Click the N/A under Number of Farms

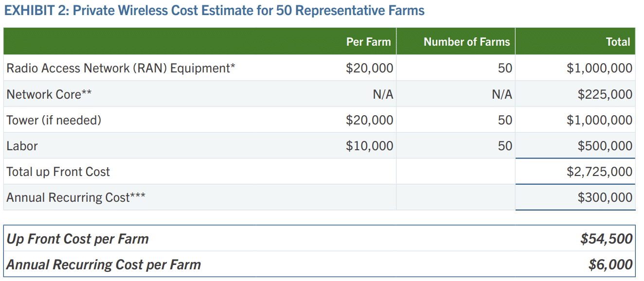pyautogui.click(x=502, y=94)
